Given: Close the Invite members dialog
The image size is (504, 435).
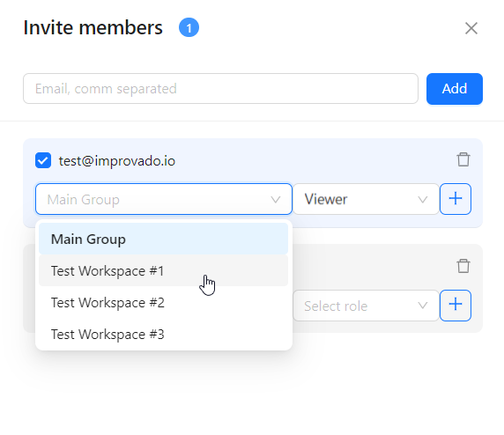Looking at the screenshot, I should pos(471,28).
